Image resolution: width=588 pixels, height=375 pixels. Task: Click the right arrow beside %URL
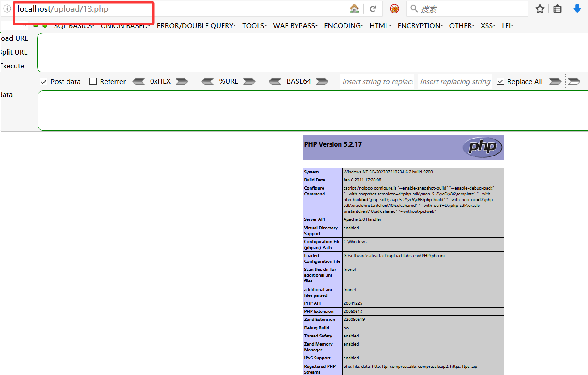coord(249,81)
